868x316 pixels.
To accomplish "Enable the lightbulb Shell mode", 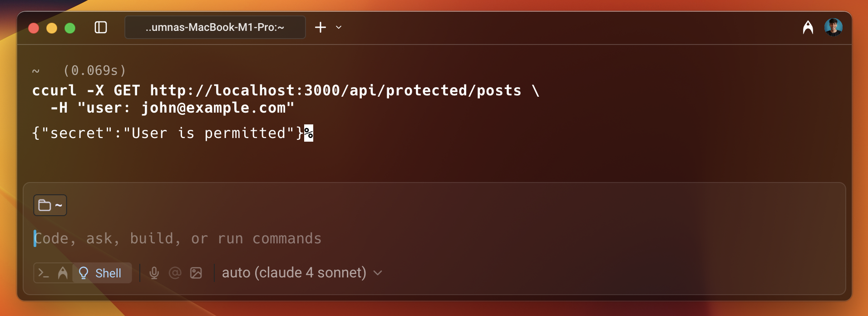I will coord(83,273).
